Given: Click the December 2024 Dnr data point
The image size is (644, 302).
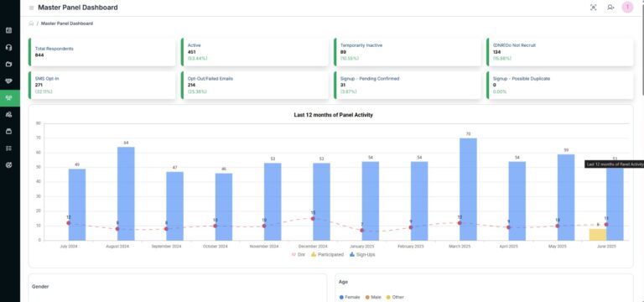Looking at the screenshot, I should [x=313, y=219].
